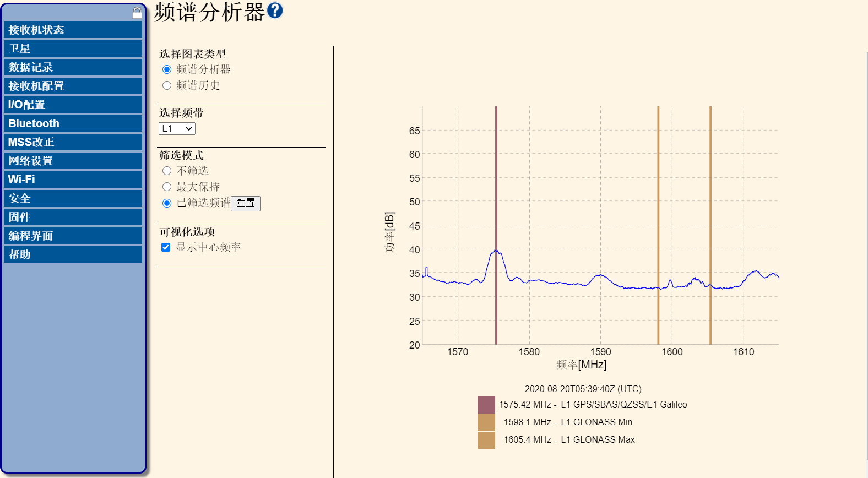Open the 数据记录 menu
The width and height of the screenshot is (868, 478).
73,67
